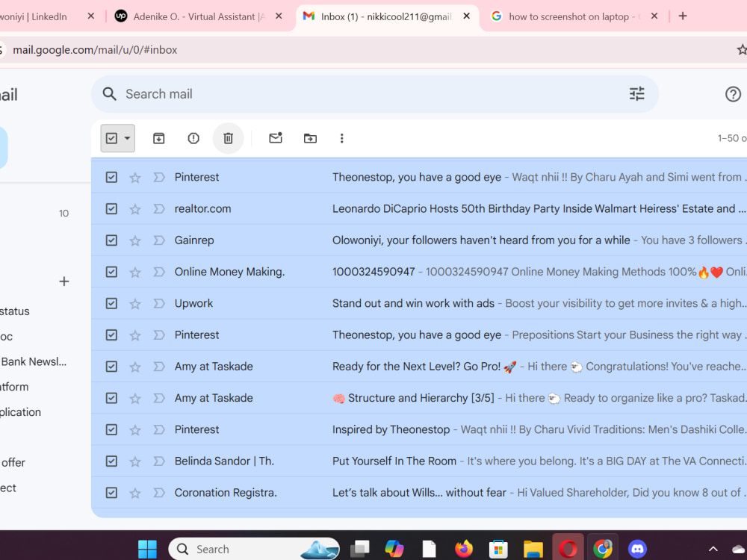Open the select dropdown arrow beside select-all
747x560 pixels.
[x=127, y=138]
